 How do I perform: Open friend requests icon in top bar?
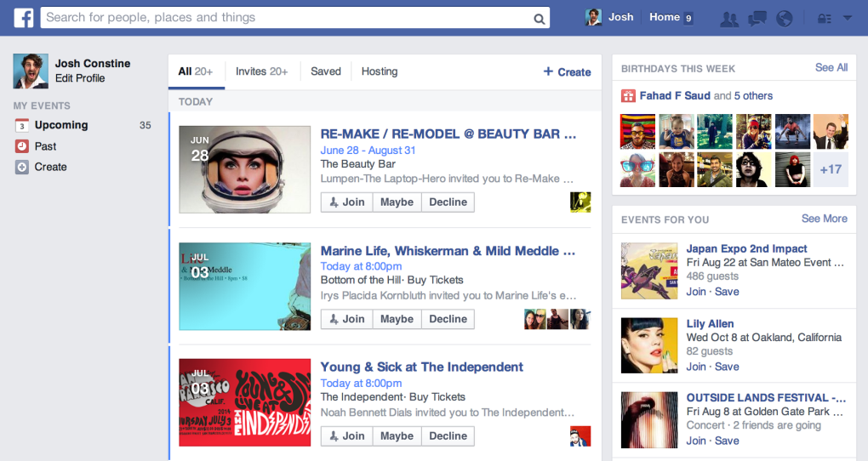pyautogui.click(x=729, y=19)
